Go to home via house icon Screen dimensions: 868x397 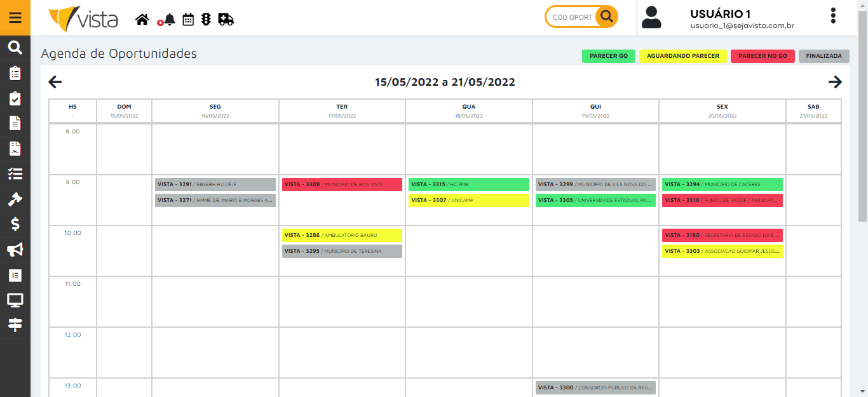click(x=142, y=20)
